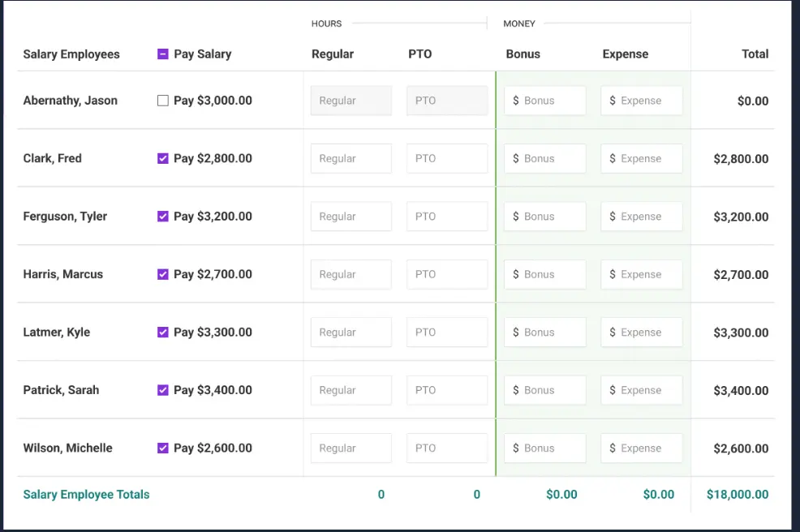Click Expense field for Patrick, Sarah
Screen dimensions: 800x532
point(641,390)
